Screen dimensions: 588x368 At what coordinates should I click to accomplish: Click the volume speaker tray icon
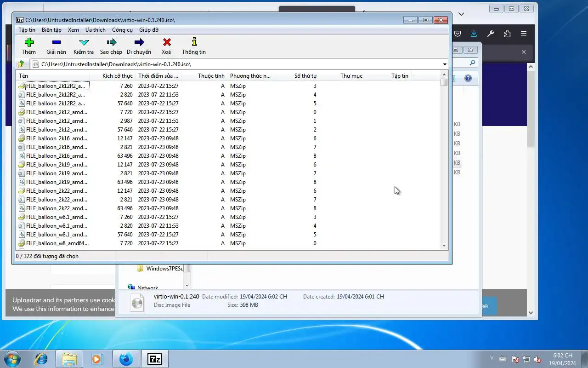(x=537, y=359)
